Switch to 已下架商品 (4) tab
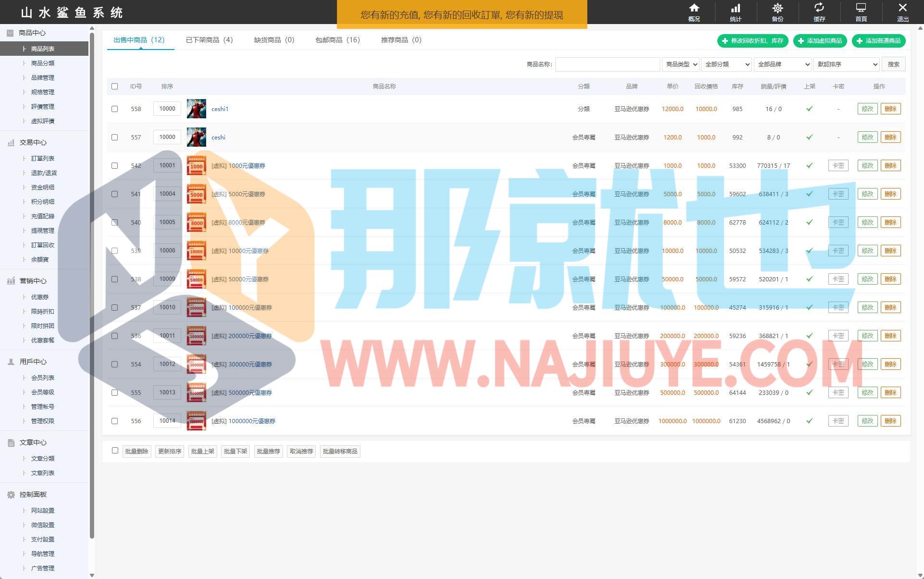Image resolution: width=924 pixels, height=579 pixels. [x=209, y=40]
